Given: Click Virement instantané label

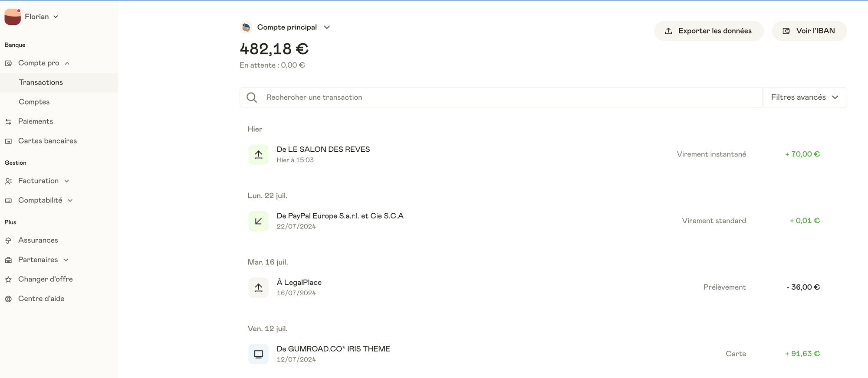Looking at the screenshot, I should coord(711,154).
